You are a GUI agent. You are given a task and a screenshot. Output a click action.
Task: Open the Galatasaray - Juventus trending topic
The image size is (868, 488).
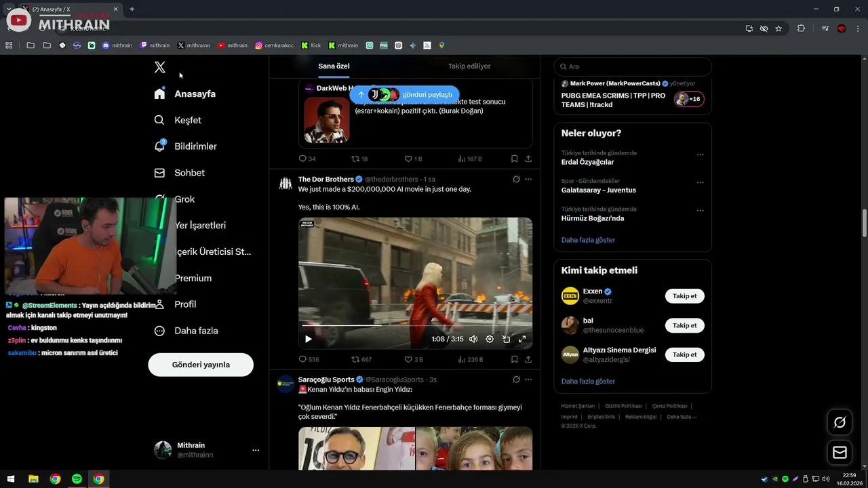pyautogui.click(x=599, y=190)
